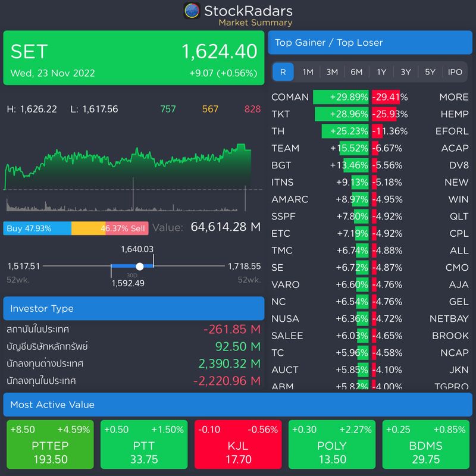Select loser EFORL
The height and width of the screenshot is (476, 476).
coord(452,131)
